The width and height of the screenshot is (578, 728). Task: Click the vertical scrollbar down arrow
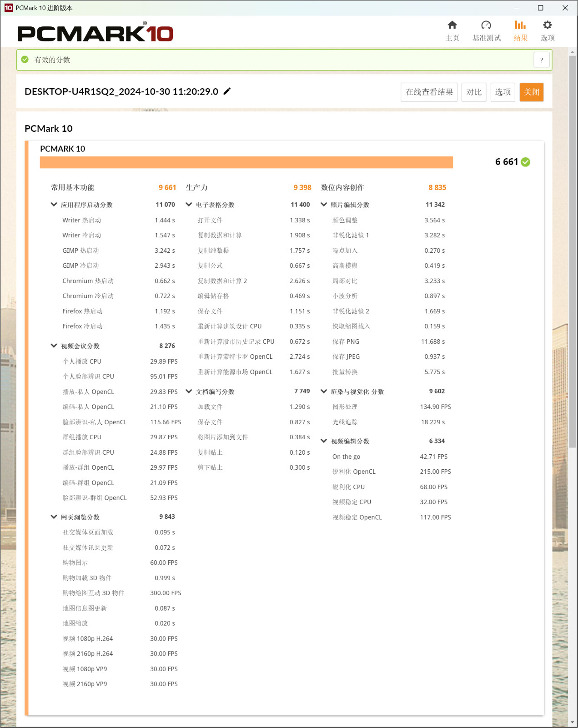tap(573, 722)
